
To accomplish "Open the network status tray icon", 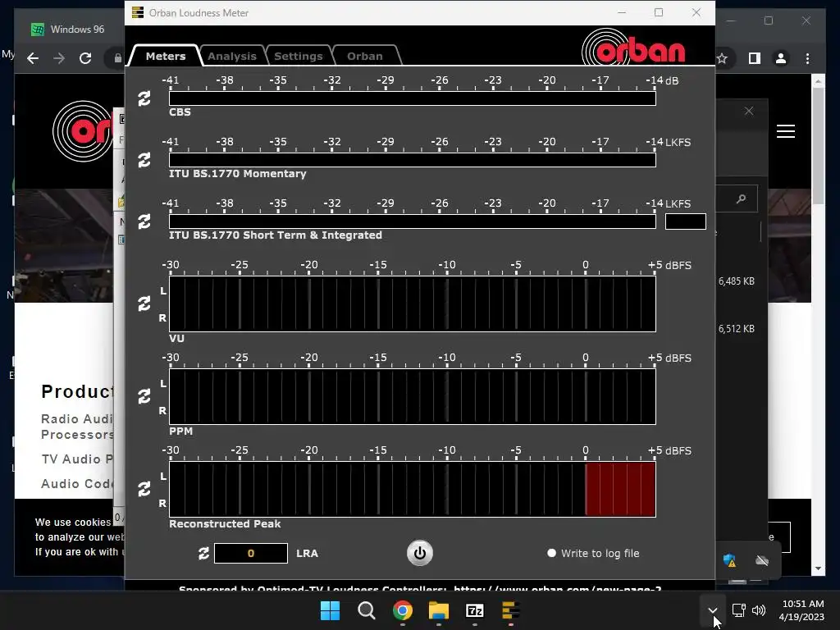I will point(739,610).
